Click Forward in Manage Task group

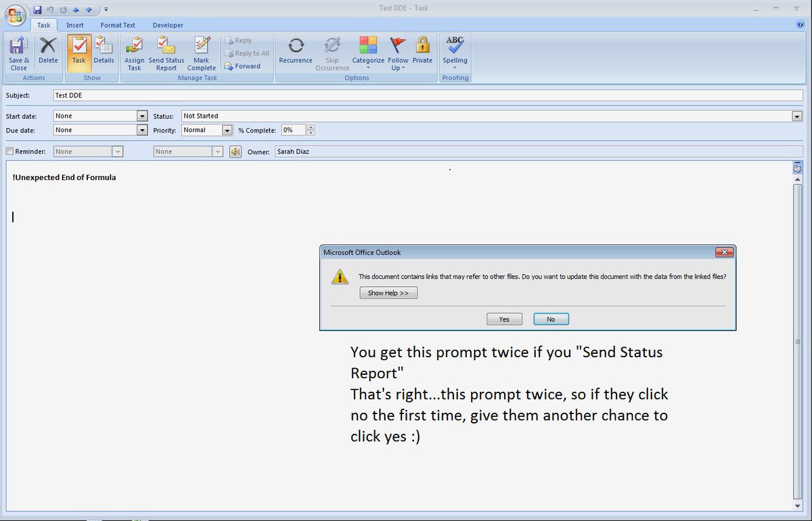click(x=242, y=66)
